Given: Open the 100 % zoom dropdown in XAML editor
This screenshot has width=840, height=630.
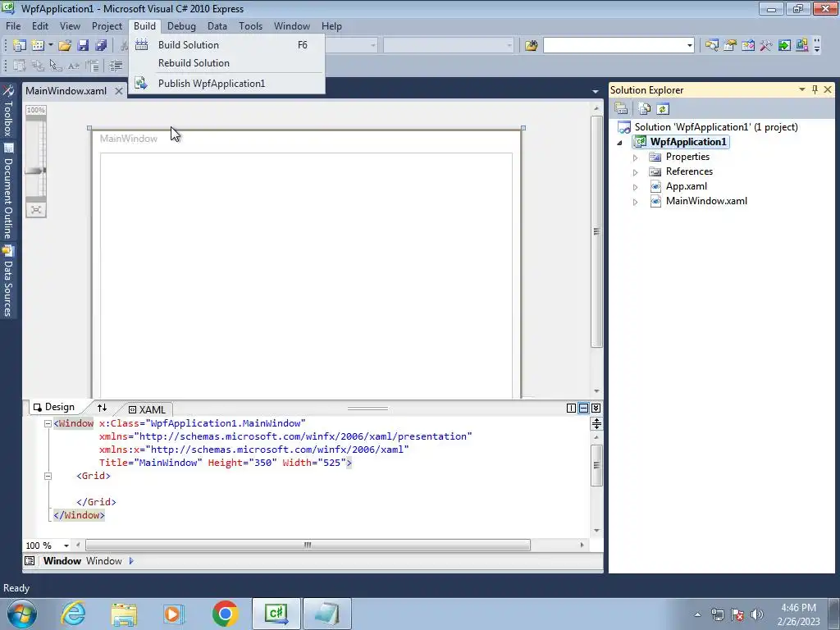Looking at the screenshot, I should pyautogui.click(x=66, y=546).
